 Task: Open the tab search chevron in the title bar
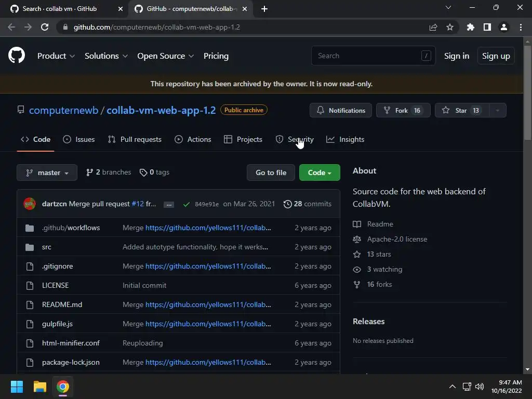point(448,7)
